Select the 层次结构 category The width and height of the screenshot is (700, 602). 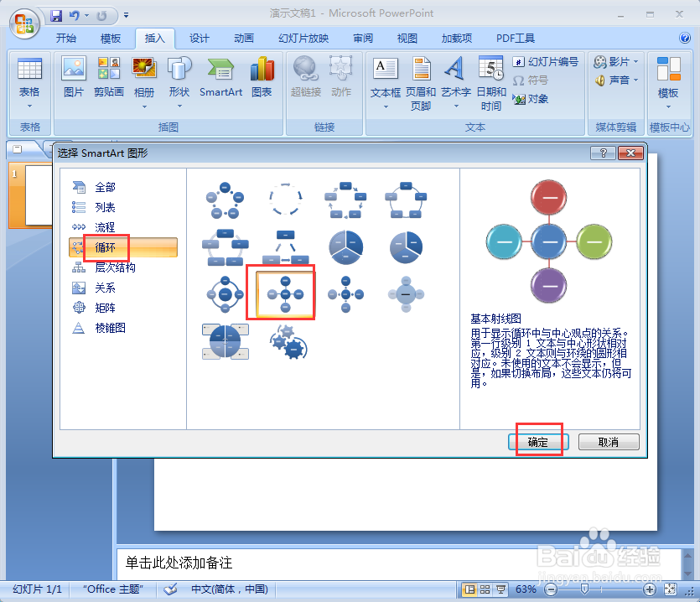[115, 267]
